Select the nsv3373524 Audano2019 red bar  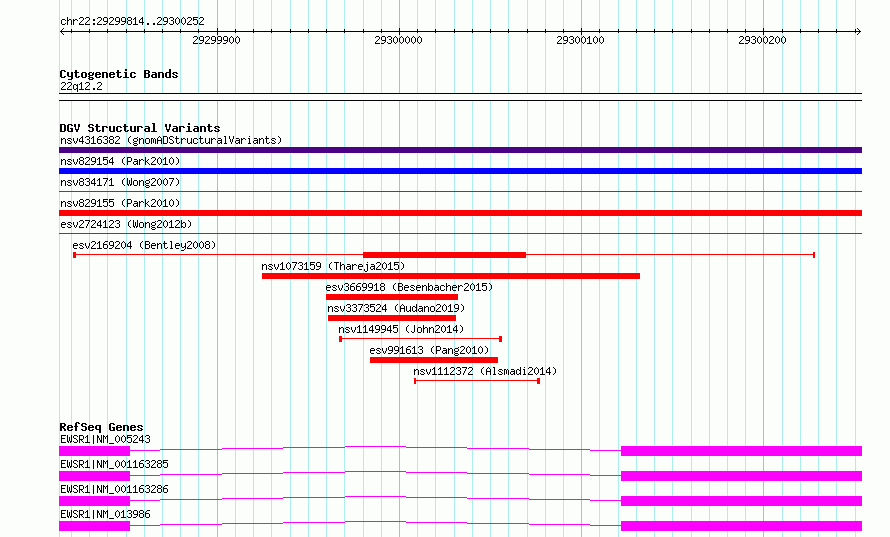392,318
